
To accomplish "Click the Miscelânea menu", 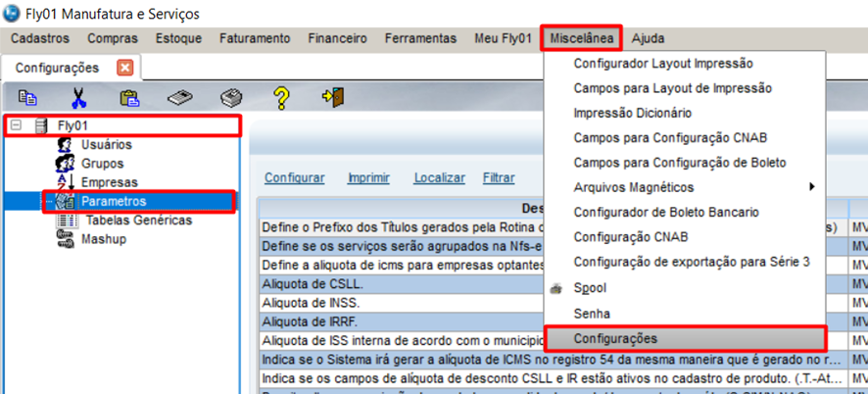I will [x=582, y=38].
